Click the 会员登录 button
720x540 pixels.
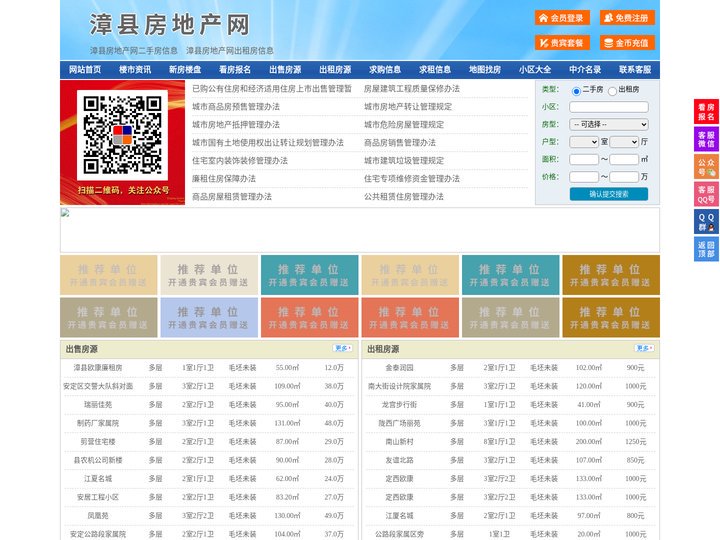click(x=562, y=18)
